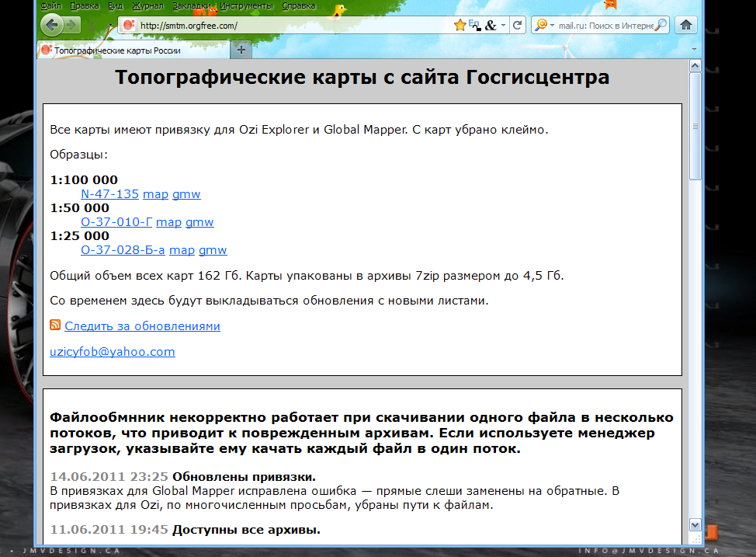Open the Home page button
This screenshot has height=557, width=756.
click(685, 25)
